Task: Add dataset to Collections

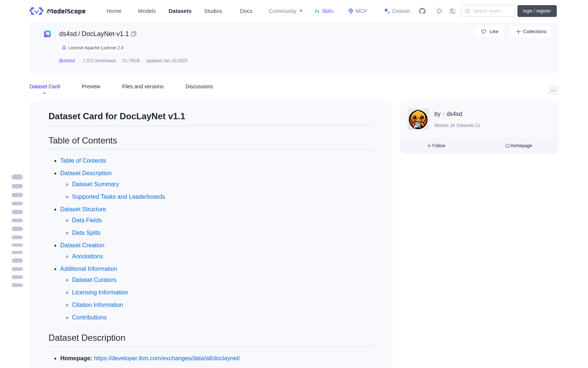Action: click(531, 32)
